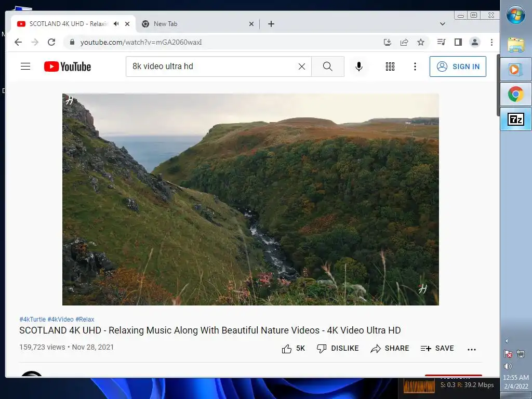Bookmark this page with the star icon
The height and width of the screenshot is (399, 532).
point(421,42)
